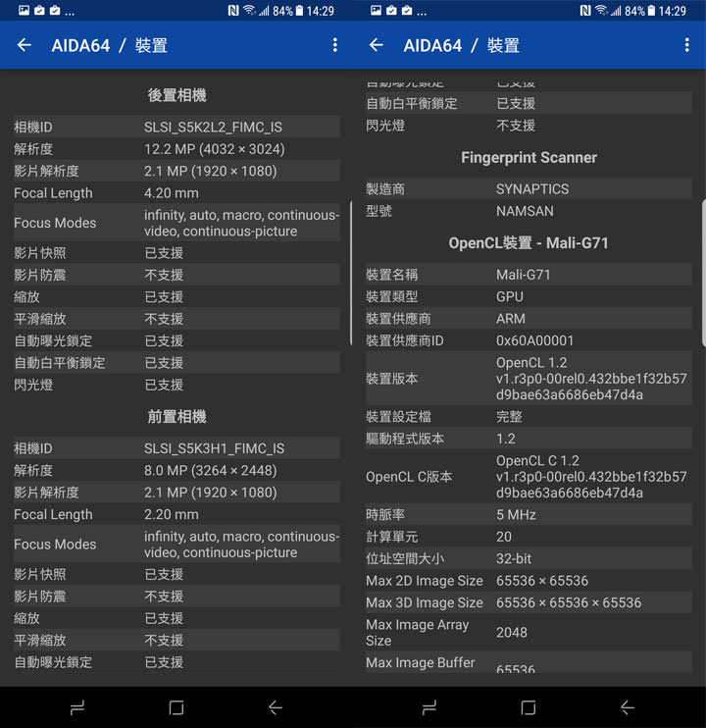This screenshot has height=728, width=706.
Task: Tap the resolution value 12.2 MP (4032 × 3024)
Action: [x=215, y=149]
